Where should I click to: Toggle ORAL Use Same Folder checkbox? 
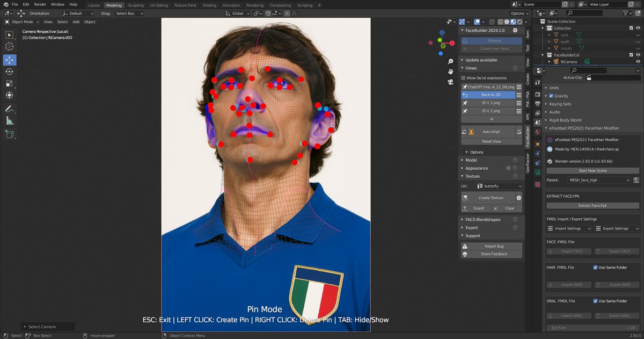(596, 301)
